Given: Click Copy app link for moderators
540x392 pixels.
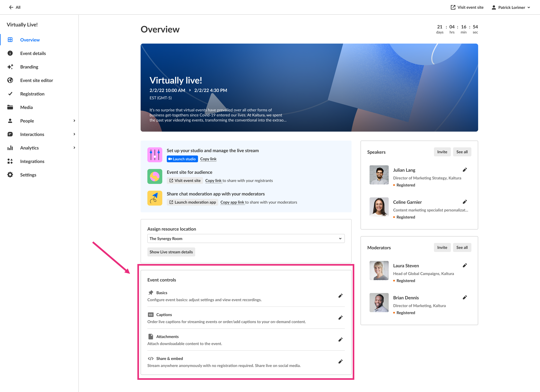Looking at the screenshot, I should pyautogui.click(x=232, y=202).
